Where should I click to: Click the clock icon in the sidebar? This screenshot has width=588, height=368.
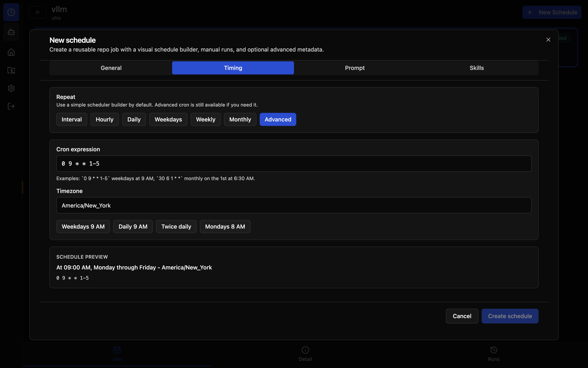pos(11,12)
